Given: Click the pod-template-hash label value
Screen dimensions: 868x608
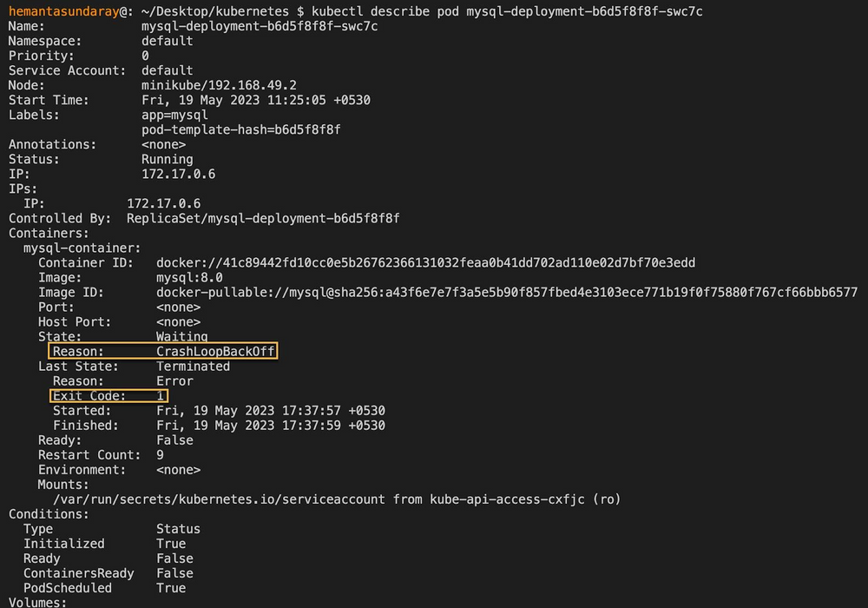Looking at the screenshot, I should click(240, 129).
